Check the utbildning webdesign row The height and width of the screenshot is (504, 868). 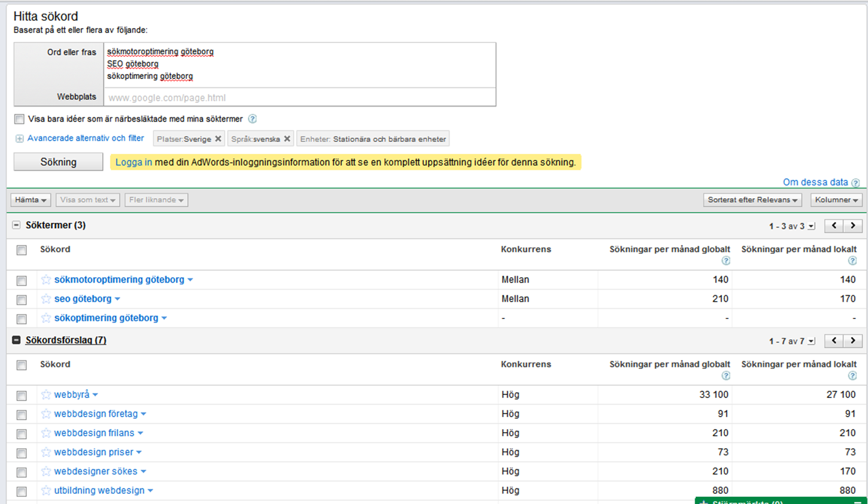click(x=22, y=491)
